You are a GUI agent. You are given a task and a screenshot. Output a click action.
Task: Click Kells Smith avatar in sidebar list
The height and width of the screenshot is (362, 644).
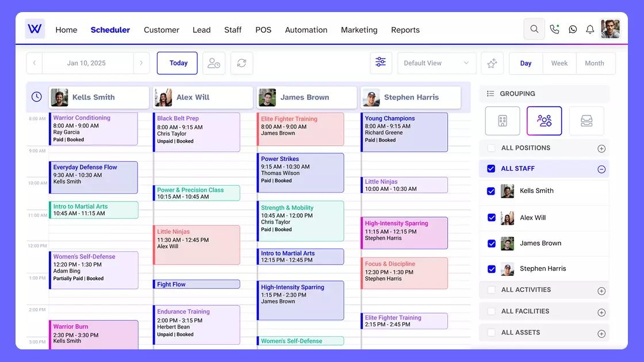(507, 191)
